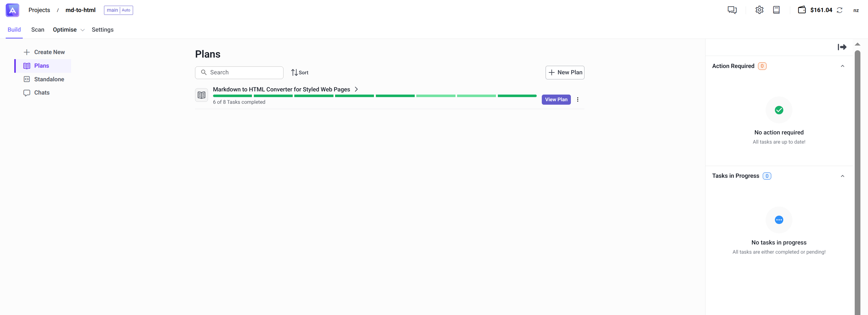Screen dimensions: 868x315
Task: Select Standalone in the sidebar
Action: 49,79
